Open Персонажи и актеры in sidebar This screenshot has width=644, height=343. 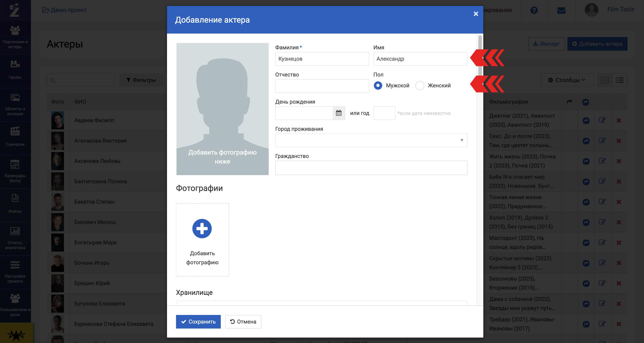point(15,38)
